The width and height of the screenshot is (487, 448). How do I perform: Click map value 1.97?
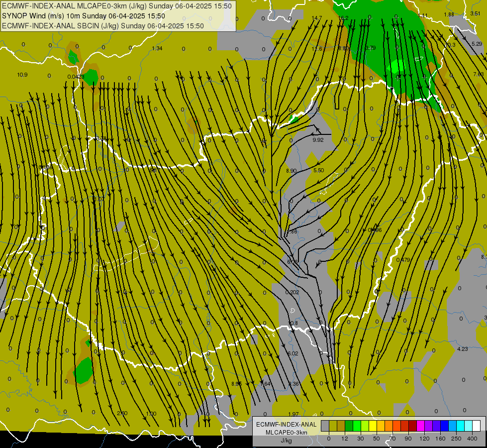click(x=293, y=414)
